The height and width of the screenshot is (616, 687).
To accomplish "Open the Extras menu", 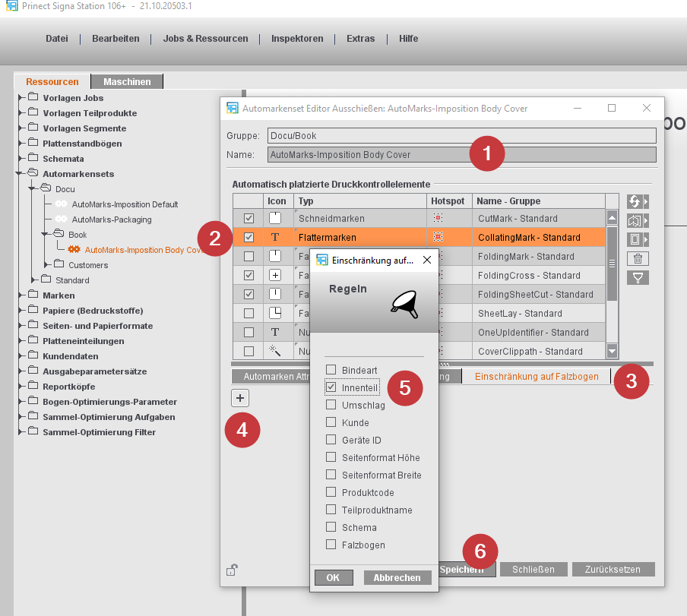I will tap(360, 39).
